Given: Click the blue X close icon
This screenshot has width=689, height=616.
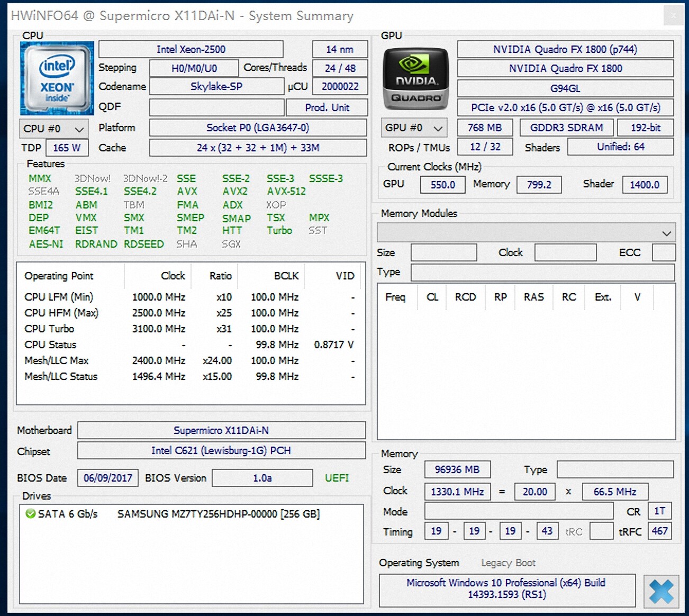Looking at the screenshot, I should [x=661, y=591].
